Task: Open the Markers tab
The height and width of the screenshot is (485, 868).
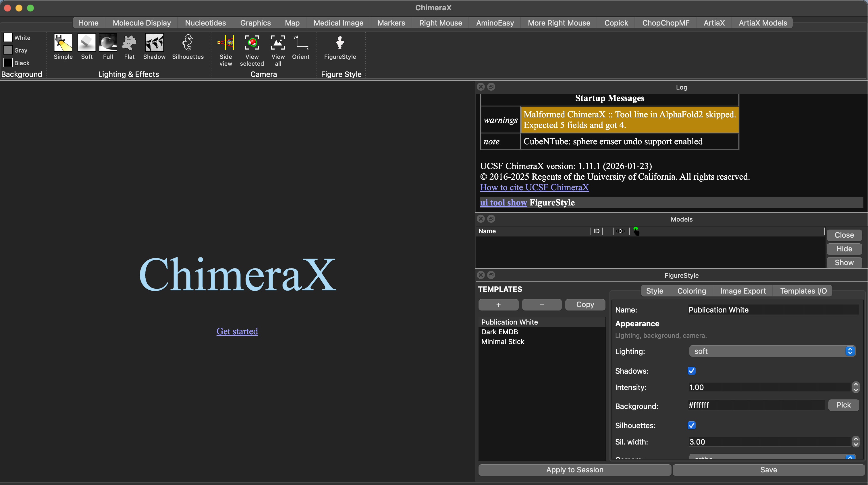Action: [x=391, y=23]
